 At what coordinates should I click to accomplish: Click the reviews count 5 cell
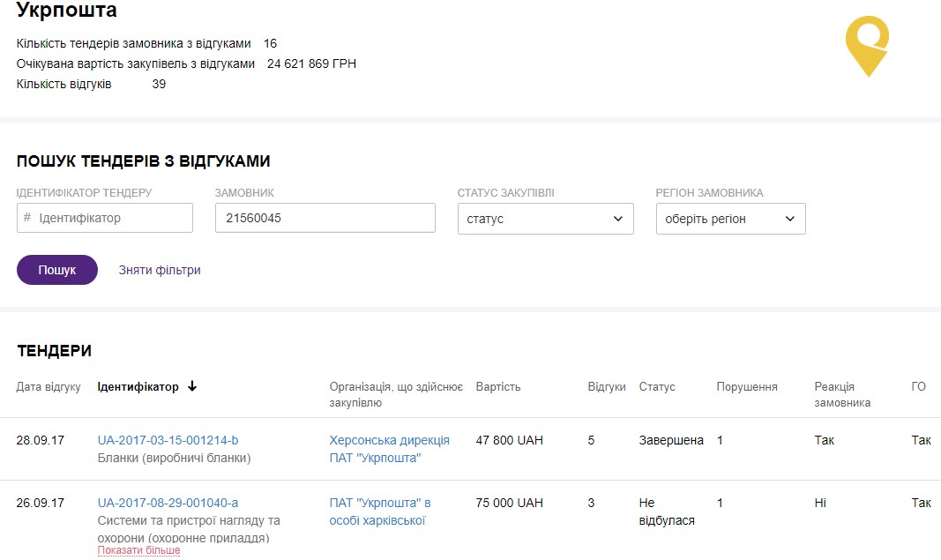click(x=591, y=440)
